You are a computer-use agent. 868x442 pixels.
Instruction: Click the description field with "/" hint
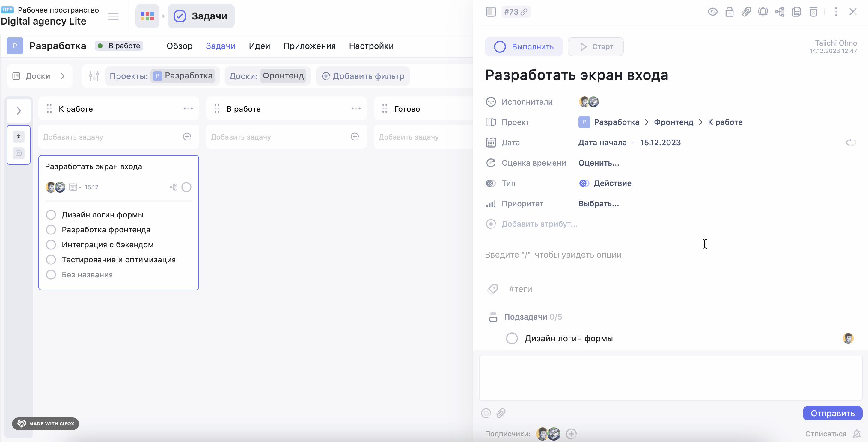coord(670,255)
